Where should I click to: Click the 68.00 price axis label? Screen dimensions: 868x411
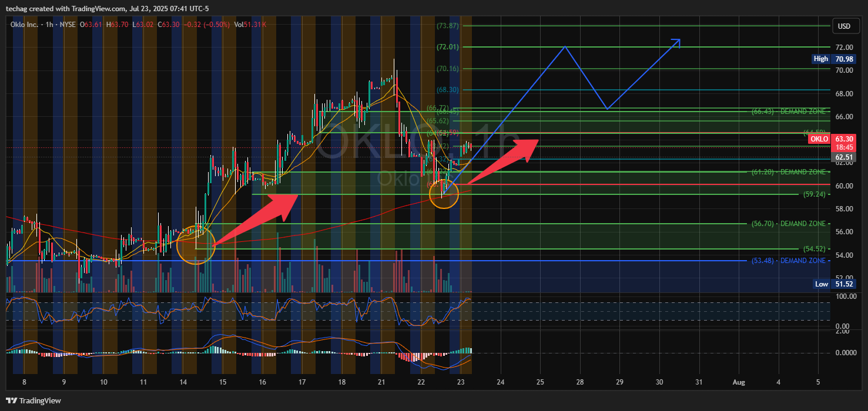[844, 93]
